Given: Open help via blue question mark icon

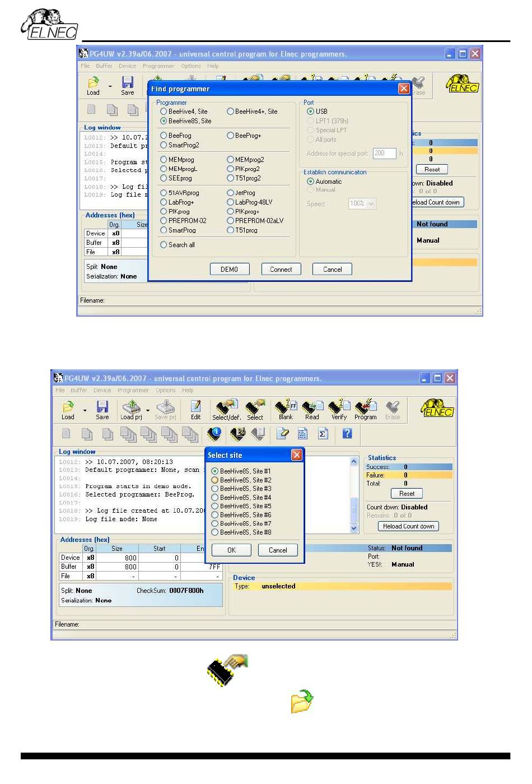Looking at the screenshot, I should point(347,433).
